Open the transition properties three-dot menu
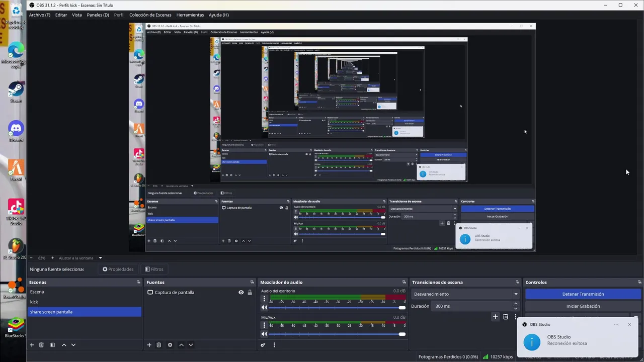 [x=515, y=317]
